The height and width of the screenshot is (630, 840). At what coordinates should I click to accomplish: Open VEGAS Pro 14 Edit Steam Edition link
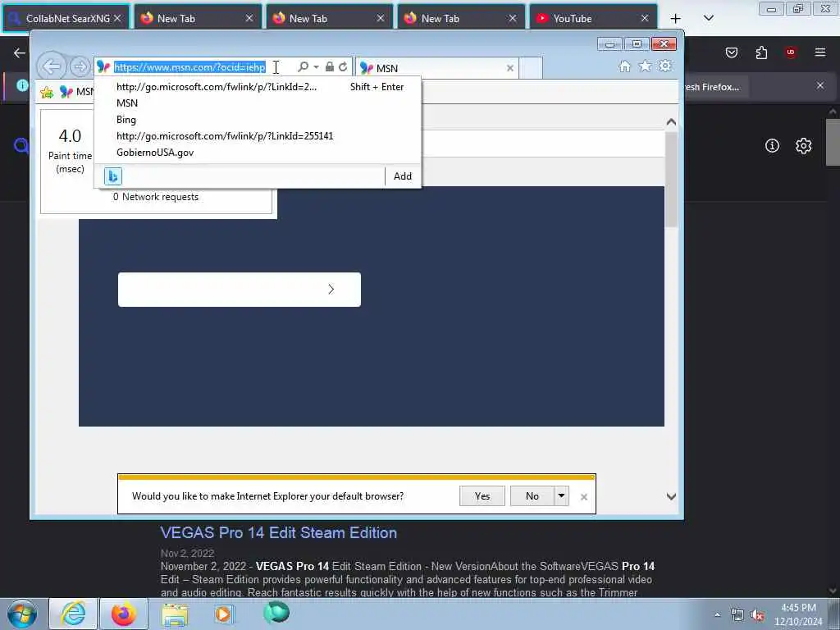point(279,532)
